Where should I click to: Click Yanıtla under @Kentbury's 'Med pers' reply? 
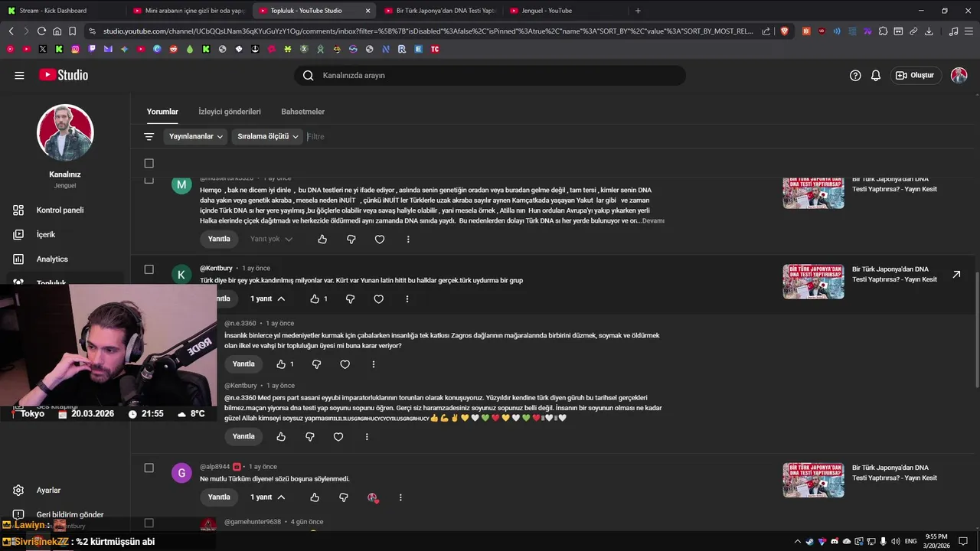[243, 436]
